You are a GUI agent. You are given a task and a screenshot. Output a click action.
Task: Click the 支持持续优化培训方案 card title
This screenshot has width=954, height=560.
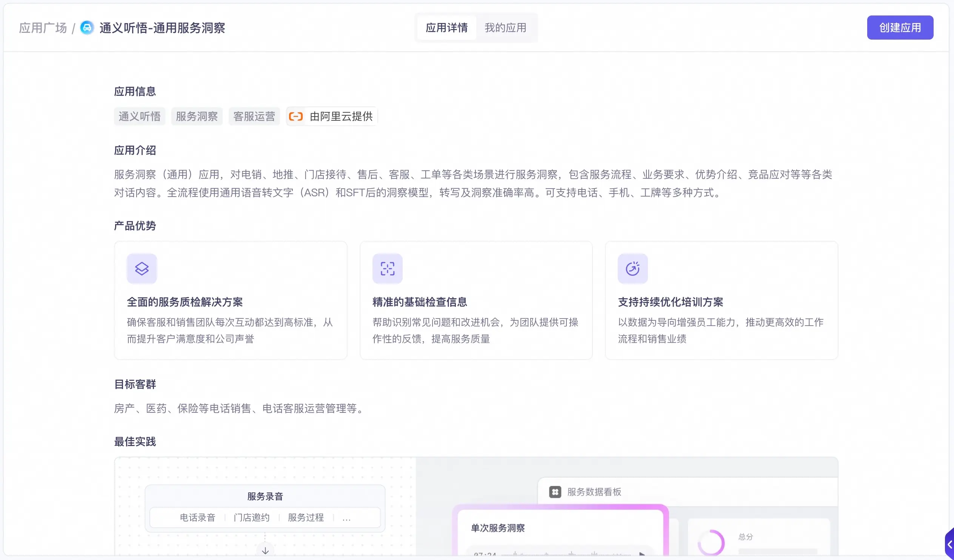pos(671,302)
